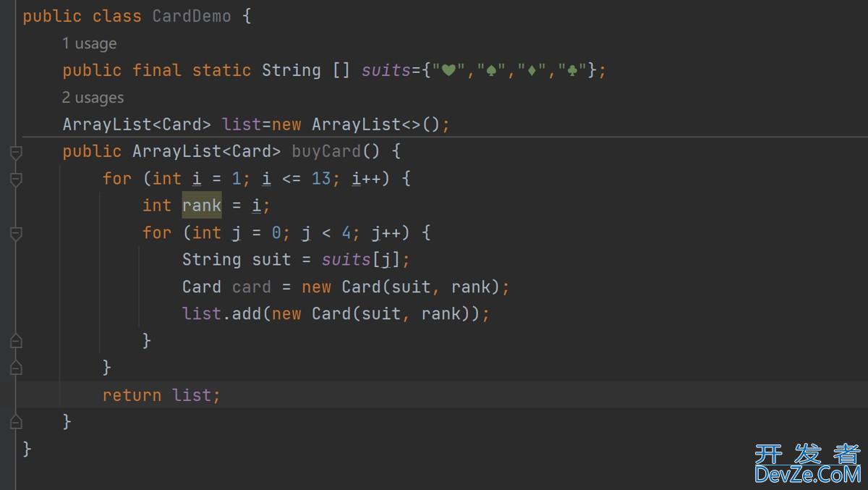The width and height of the screenshot is (868, 490).
Task: Collapse the outer for loop fold marker
Action: (x=16, y=179)
